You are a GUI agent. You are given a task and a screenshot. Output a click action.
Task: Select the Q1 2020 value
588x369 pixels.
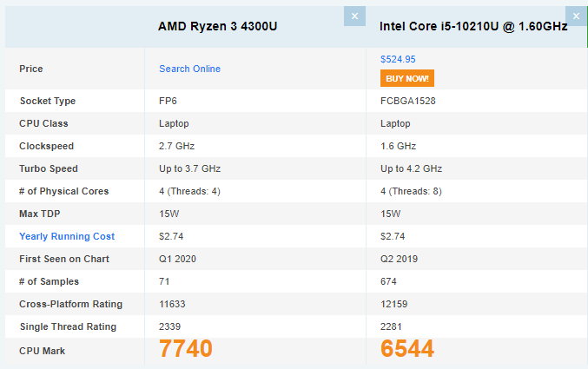pos(177,259)
